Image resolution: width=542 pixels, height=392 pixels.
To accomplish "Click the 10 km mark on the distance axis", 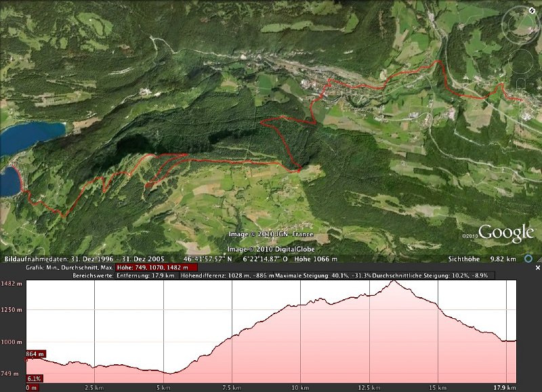I will click(x=299, y=388).
